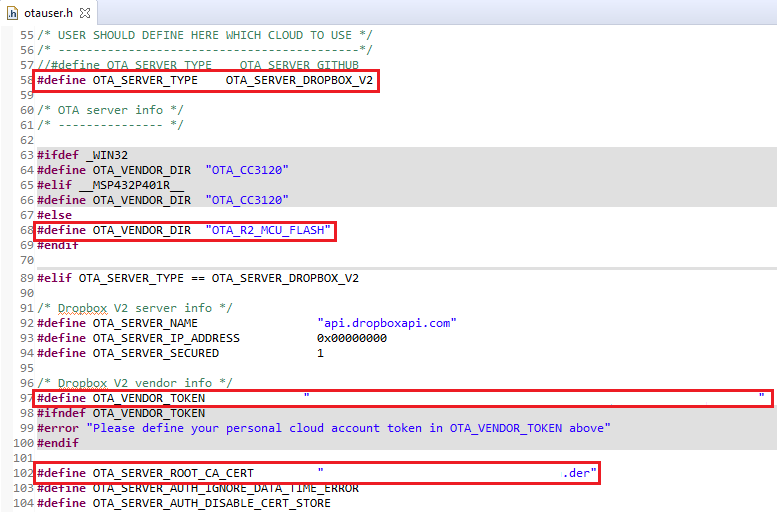Click the "USER SHOULD DEFINE HERE" comment

[x=205, y=35]
